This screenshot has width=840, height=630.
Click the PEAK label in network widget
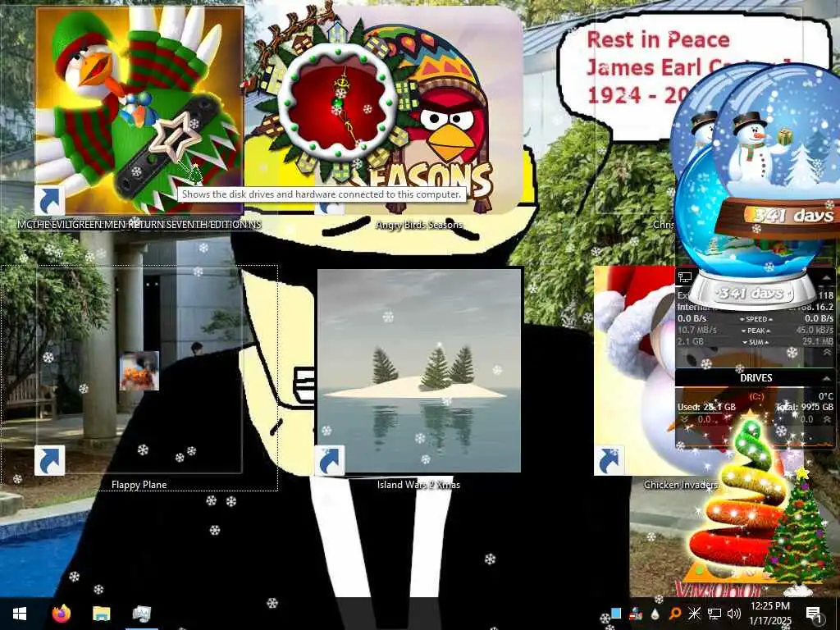click(756, 331)
